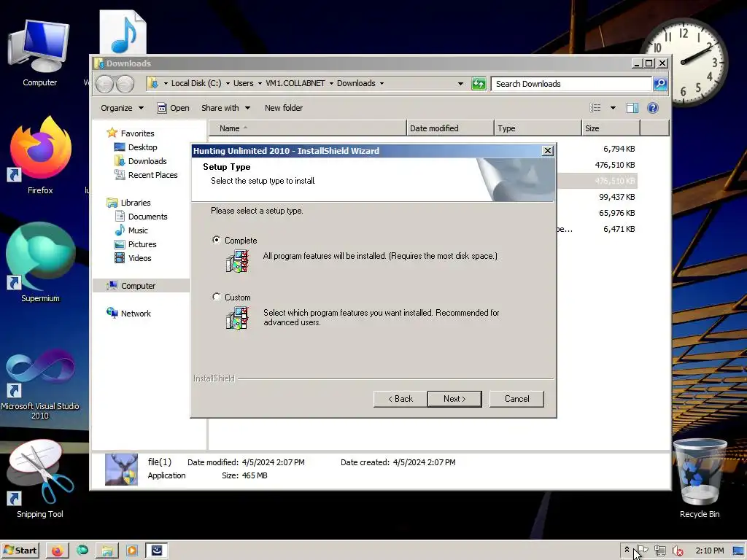Click the InstallShield installer taskbar icon
747x560 pixels.
click(157, 551)
